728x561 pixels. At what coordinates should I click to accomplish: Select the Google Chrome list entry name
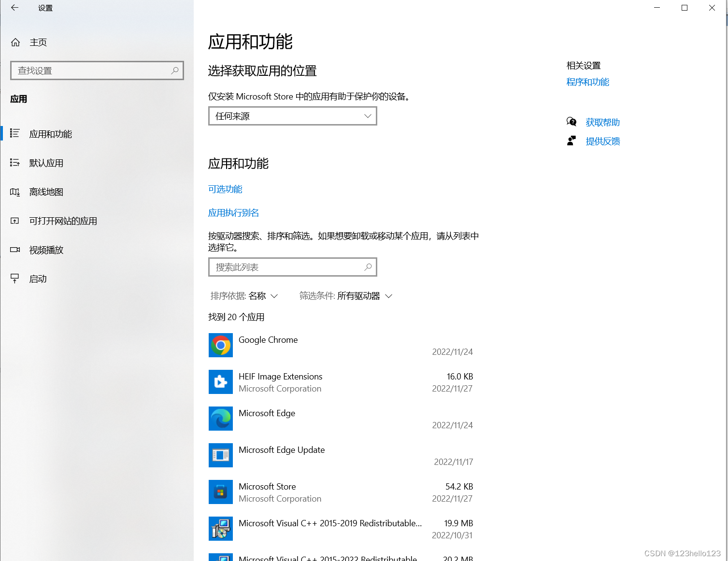(268, 340)
